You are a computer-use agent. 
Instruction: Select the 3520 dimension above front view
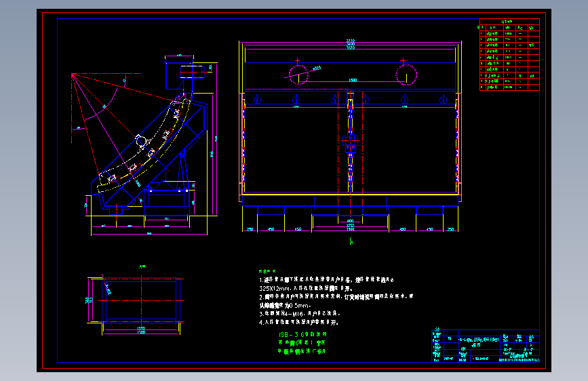click(x=350, y=47)
